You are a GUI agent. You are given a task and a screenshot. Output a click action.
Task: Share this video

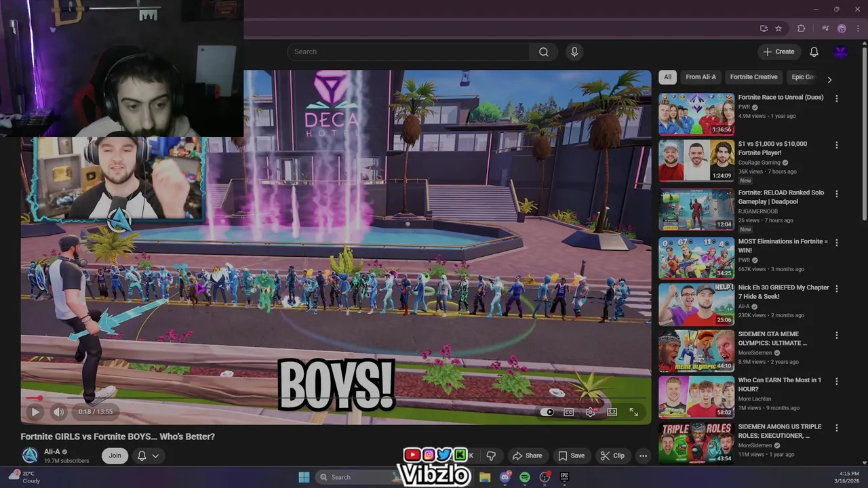click(x=527, y=455)
